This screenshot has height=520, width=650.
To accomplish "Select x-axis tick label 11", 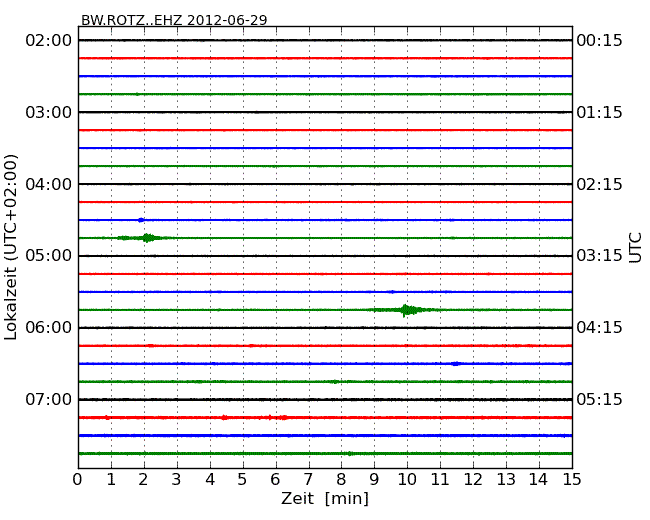I will [440, 480].
